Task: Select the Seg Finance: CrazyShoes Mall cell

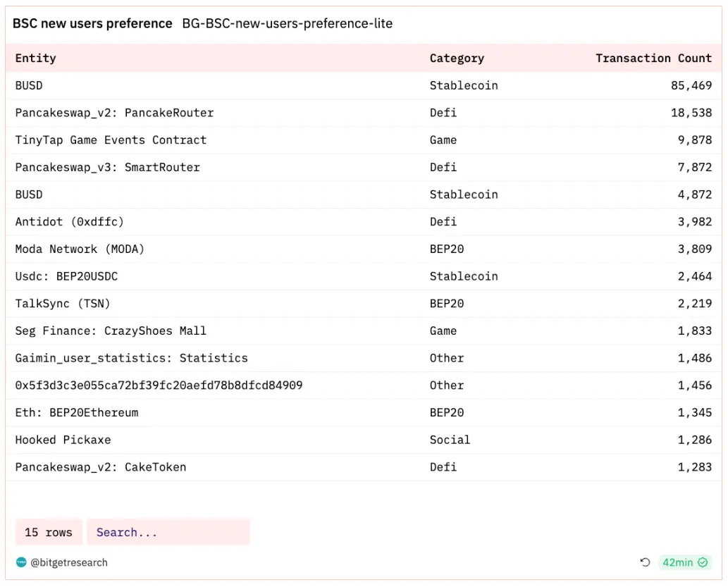Action: point(111,330)
